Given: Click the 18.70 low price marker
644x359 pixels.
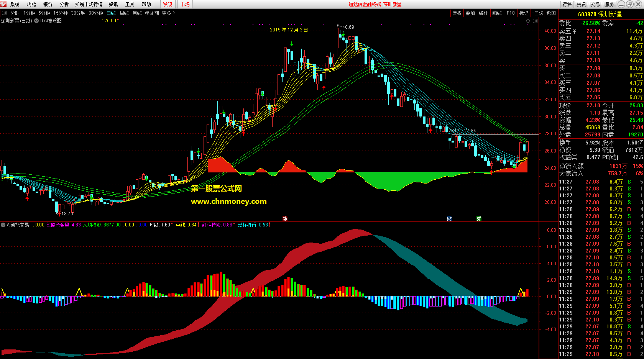Looking at the screenshot, I should click(x=65, y=213).
